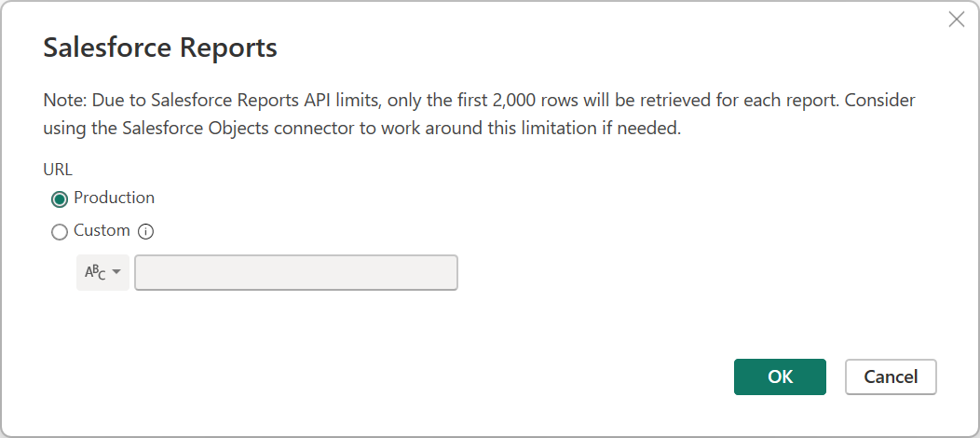Click inside the custom URL text box
The height and width of the screenshot is (438, 980).
click(x=296, y=272)
